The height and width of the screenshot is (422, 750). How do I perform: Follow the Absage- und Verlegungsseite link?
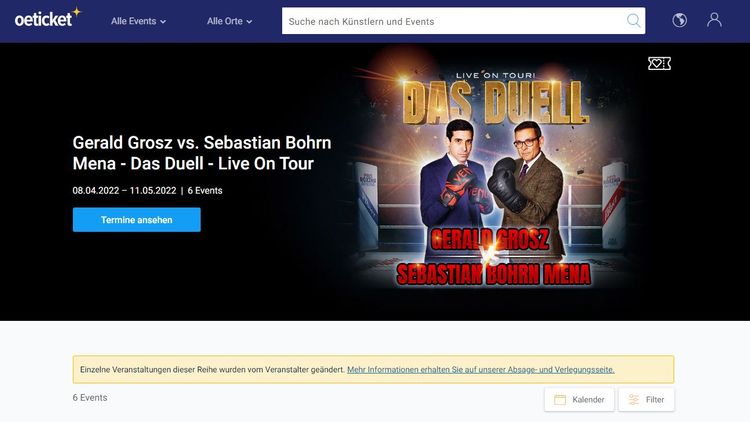(481, 369)
